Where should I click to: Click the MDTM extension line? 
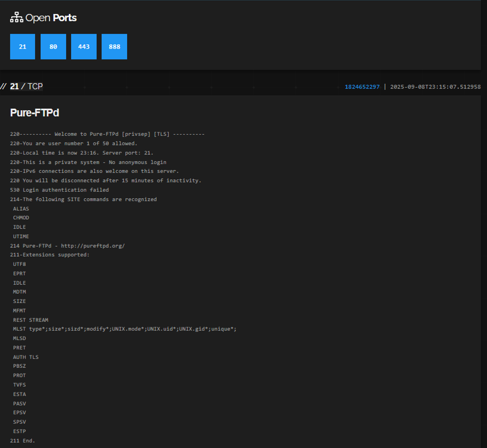pyautogui.click(x=19, y=291)
